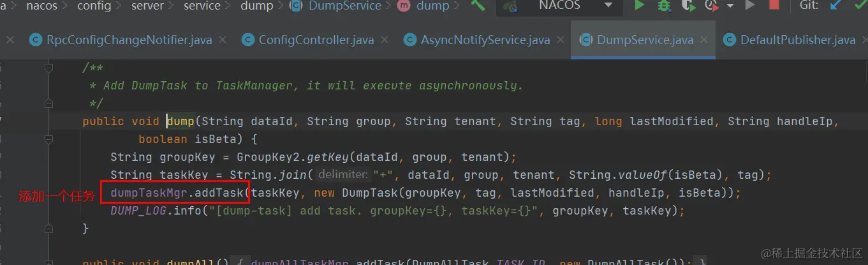This screenshot has height=265, width=868.
Task: Click getKey in the groupKey line
Action: tap(327, 157)
